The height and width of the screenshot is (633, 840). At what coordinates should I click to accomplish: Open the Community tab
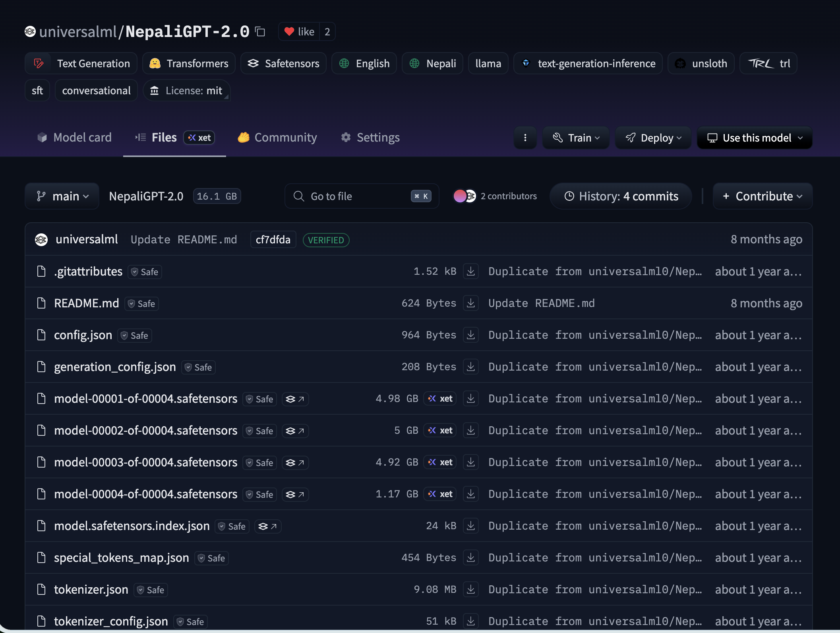coord(277,138)
